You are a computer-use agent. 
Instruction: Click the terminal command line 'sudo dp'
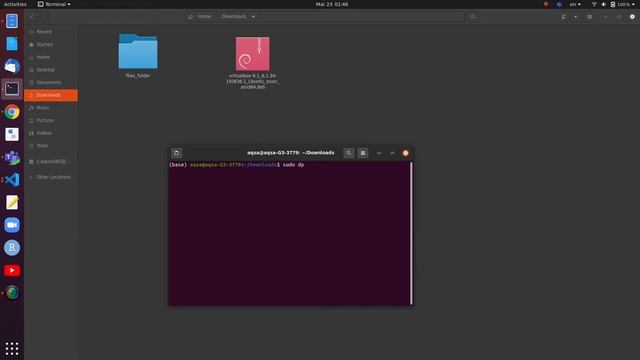click(293, 165)
